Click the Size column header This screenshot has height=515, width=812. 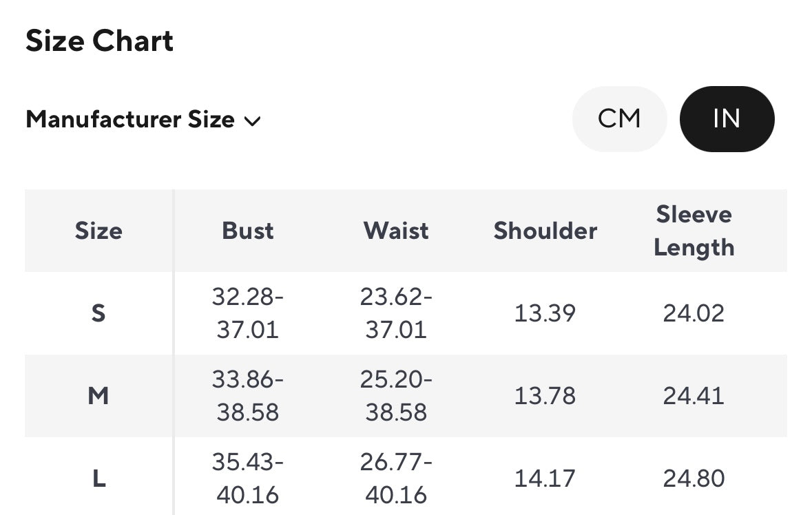pyautogui.click(x=98, y=231)
